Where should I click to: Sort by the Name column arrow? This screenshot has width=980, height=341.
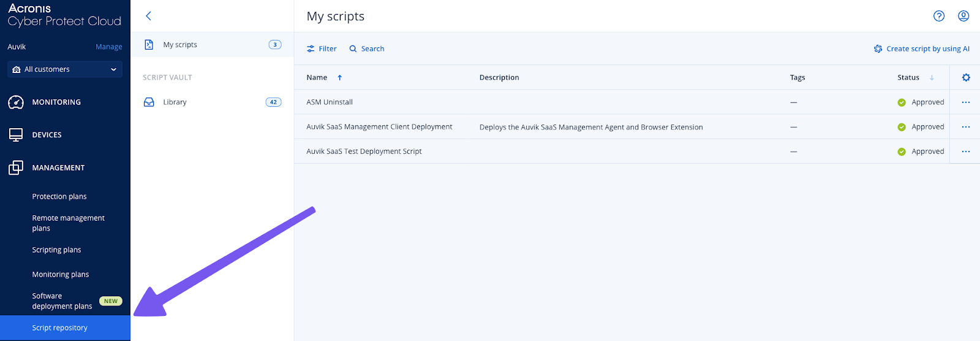339,78
